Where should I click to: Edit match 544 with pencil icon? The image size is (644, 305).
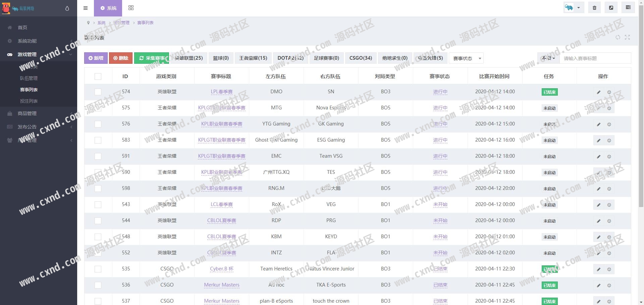point(598,221)
